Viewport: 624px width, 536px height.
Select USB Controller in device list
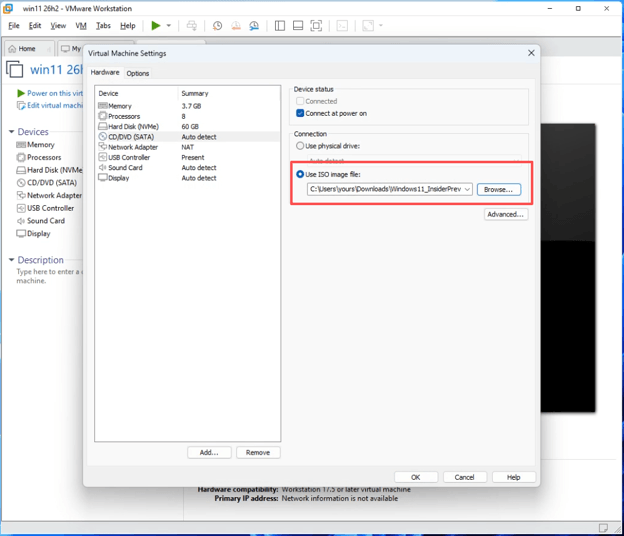click(x=187, y=158)
